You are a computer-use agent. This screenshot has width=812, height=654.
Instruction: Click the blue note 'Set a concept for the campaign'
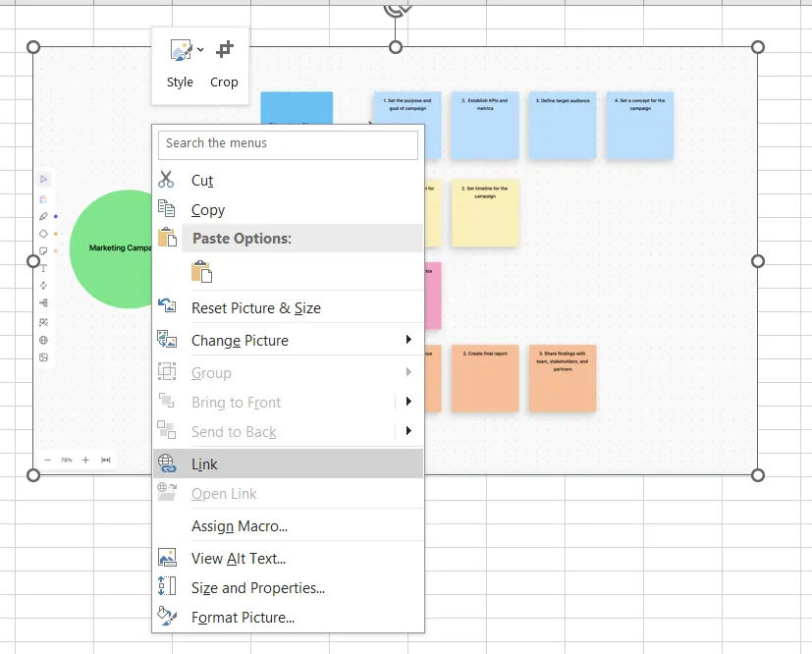pos(640,126)
